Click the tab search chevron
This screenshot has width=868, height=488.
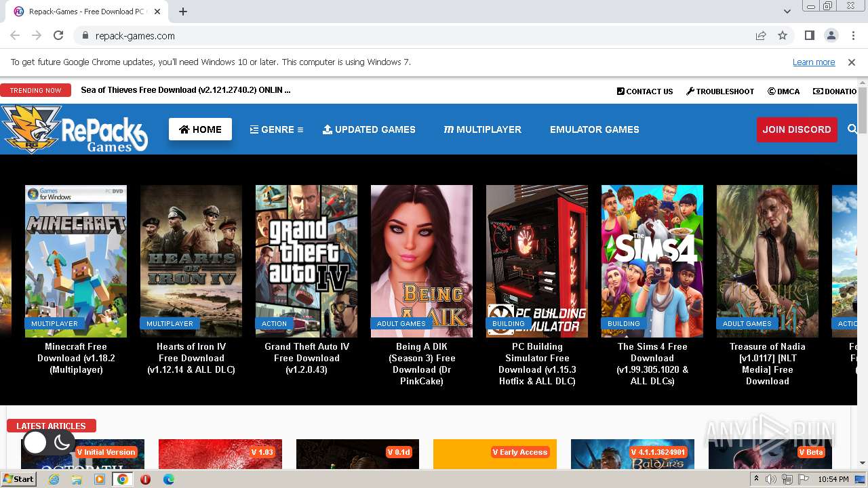(x=787, y=12)
